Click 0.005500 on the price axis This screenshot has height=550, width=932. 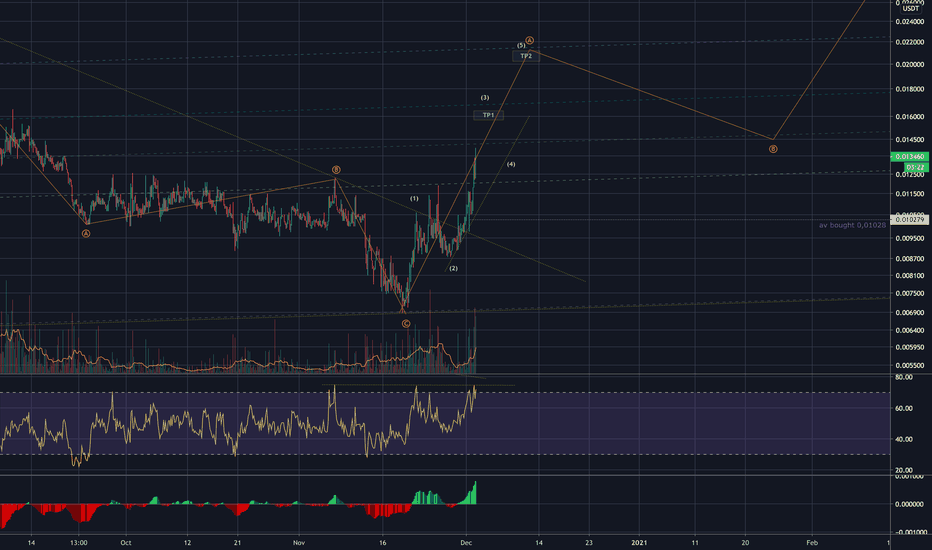pos(909,366)
